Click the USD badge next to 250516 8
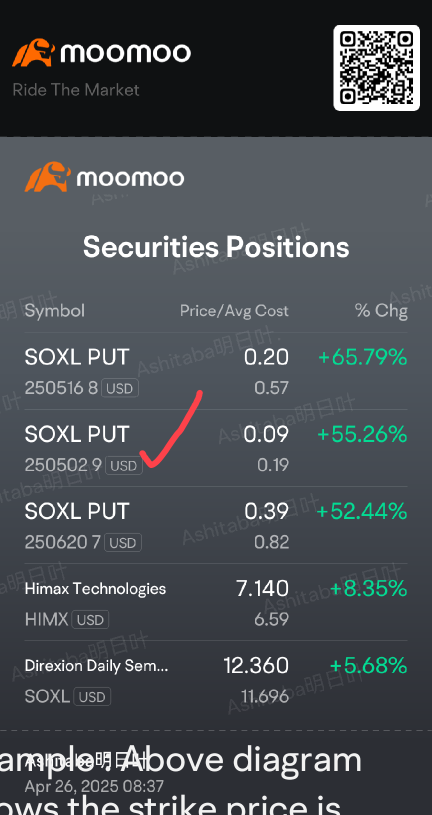This screenshot has width=432, height=815. (x=120, y=388)
